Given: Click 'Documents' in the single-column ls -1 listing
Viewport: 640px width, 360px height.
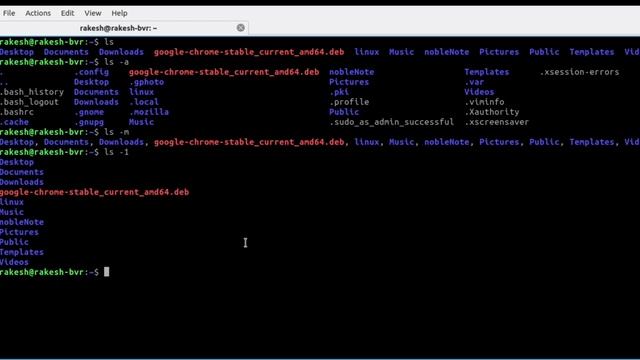Looking at the screenshot, I should 22,172.
